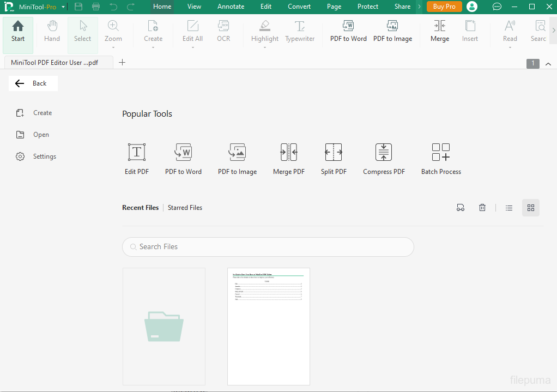Open the recent PDF document thumbnail

pyautogui.click(x=268, y=326)
